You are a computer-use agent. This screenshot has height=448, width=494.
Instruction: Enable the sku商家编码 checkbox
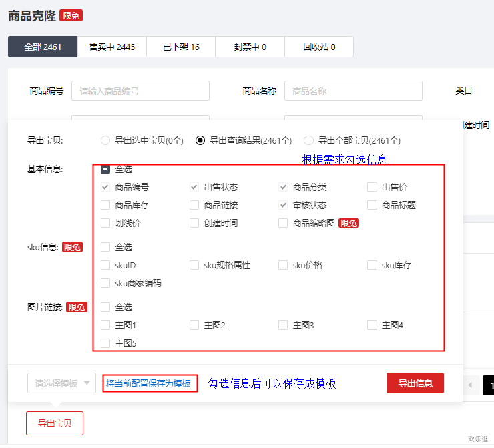pos(105,283)
